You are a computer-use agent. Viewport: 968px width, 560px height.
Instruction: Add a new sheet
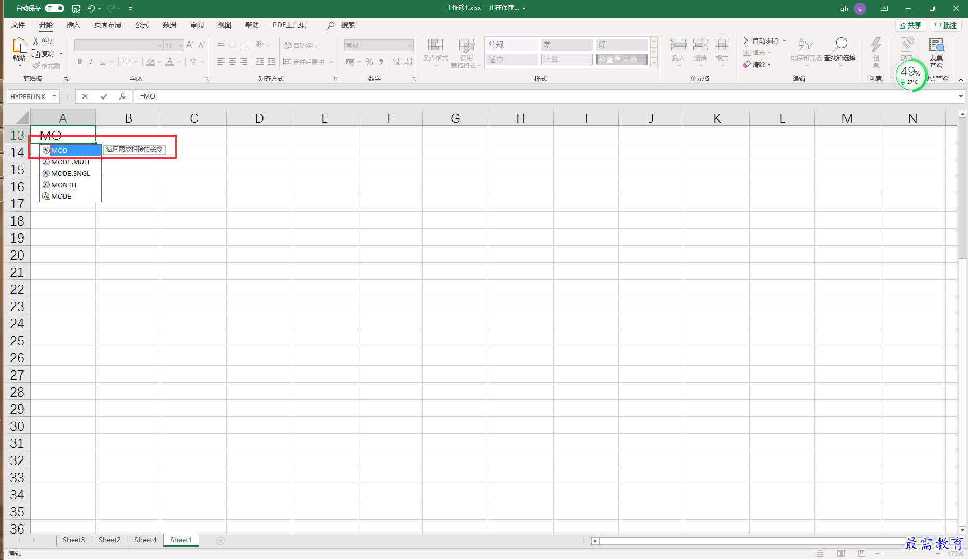coord(220,541)
